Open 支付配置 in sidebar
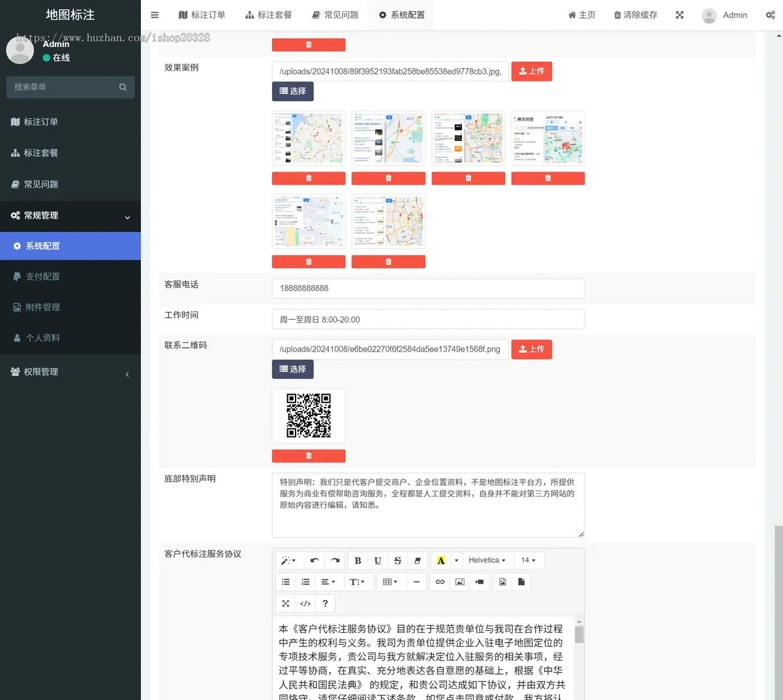Viewport: 783px width, 700px height. 70,277
